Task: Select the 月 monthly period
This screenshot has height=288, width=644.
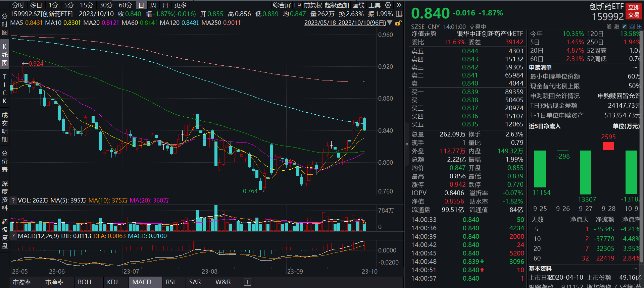Action: pos(165,5)
